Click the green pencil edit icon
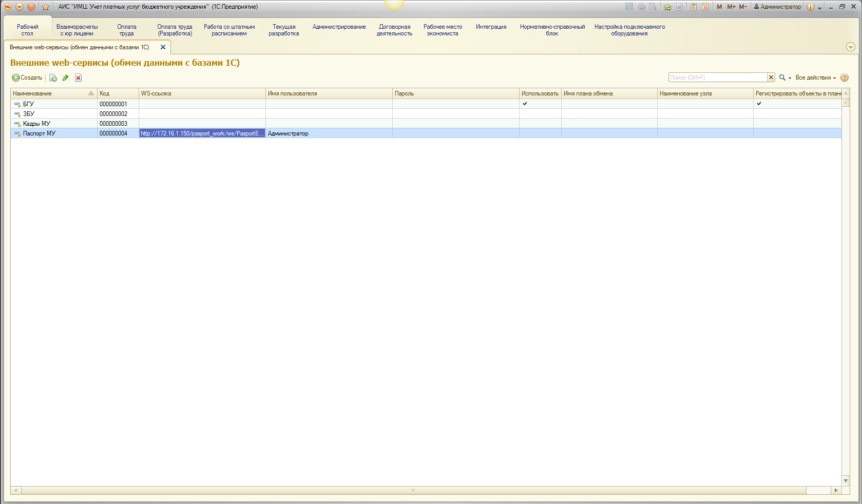The width and height of the screenshot is (862, 504). click(66, 78)
